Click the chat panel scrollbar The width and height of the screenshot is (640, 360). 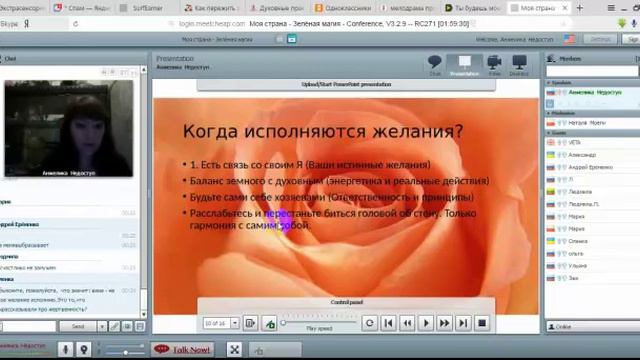click(x=144, y=192)
